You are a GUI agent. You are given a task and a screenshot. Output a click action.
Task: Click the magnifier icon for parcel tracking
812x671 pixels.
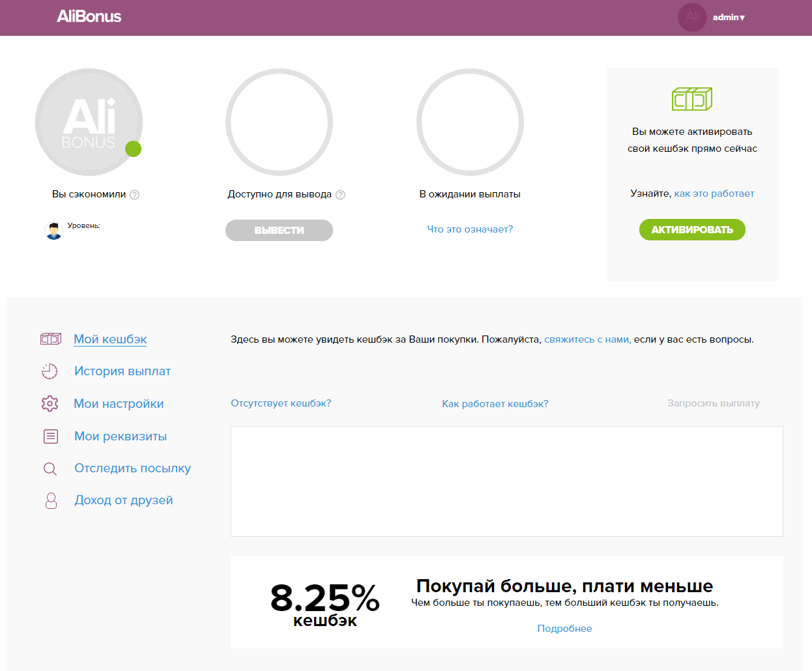(50, 468)
